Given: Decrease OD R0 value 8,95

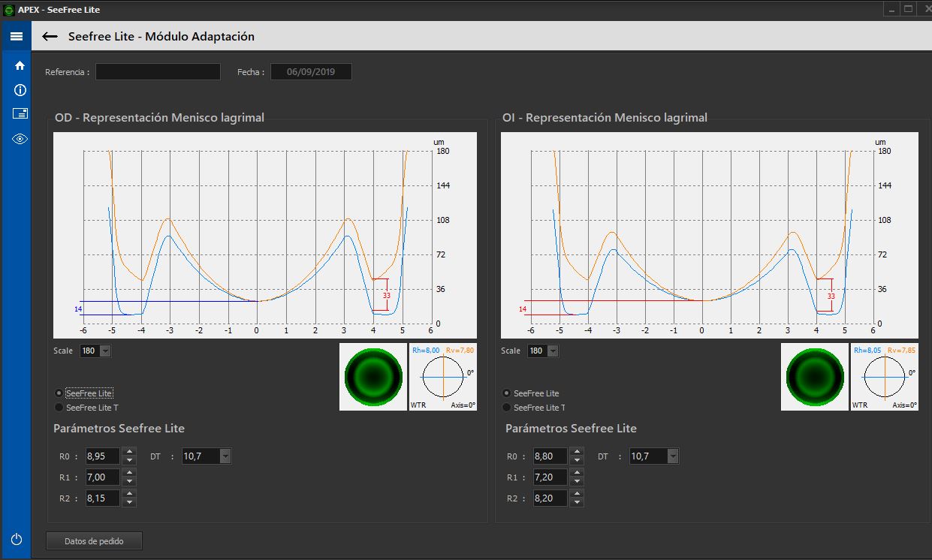Looking at the screenshot, I should click(129, 459).
